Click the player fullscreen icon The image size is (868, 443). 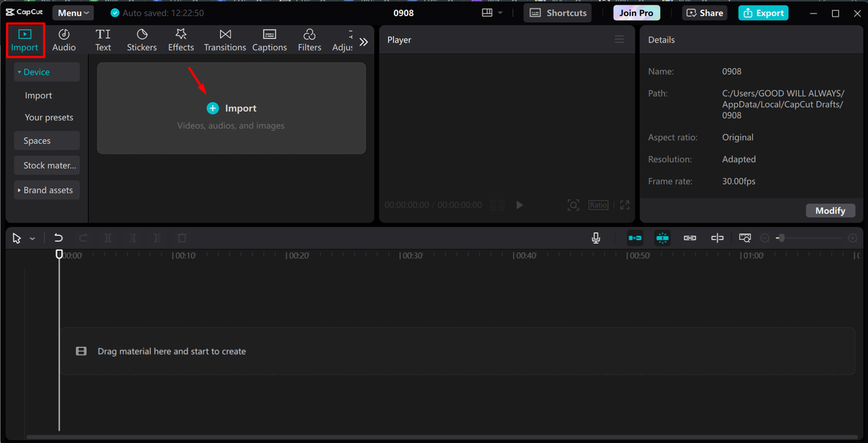point(625,205)
